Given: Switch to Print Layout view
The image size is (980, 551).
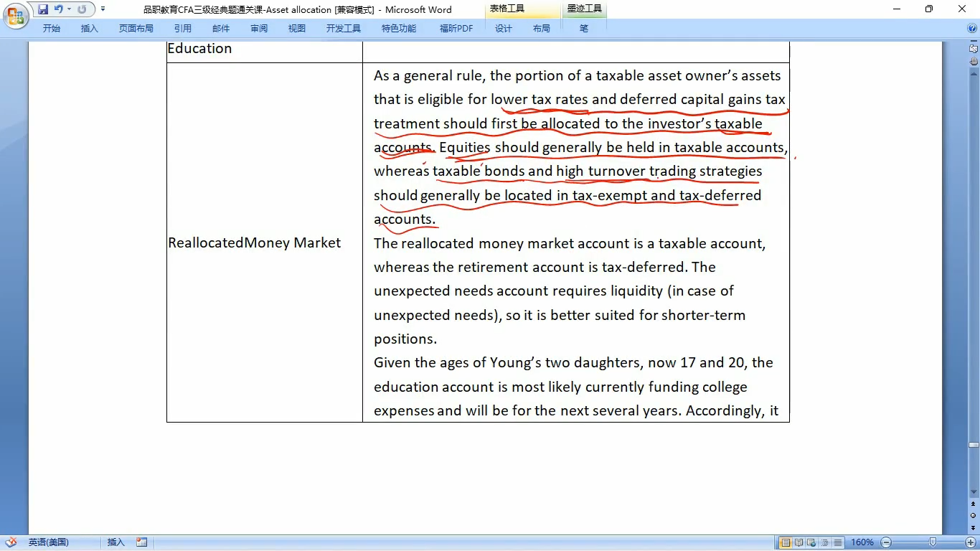Looking at the screenshot, I should coord(786,542).
